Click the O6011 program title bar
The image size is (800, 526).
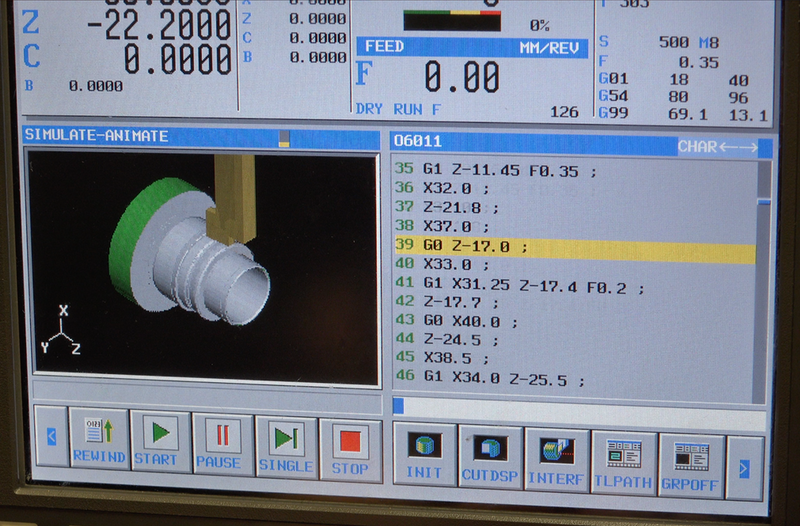coord(530,143)
